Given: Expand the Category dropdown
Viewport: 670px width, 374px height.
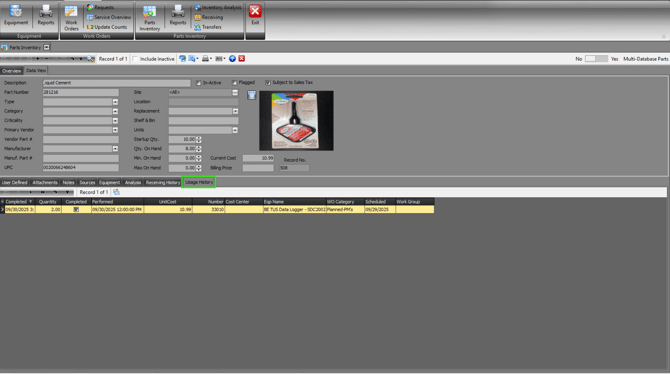Looking at the screenshot, I should tap(115, 111).
